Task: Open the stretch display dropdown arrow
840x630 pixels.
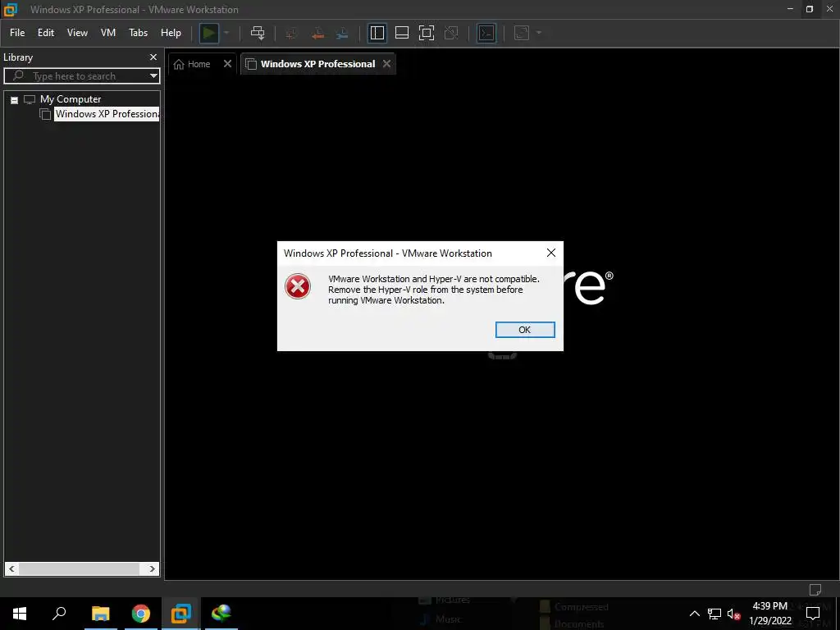Action: pos(539,33)
